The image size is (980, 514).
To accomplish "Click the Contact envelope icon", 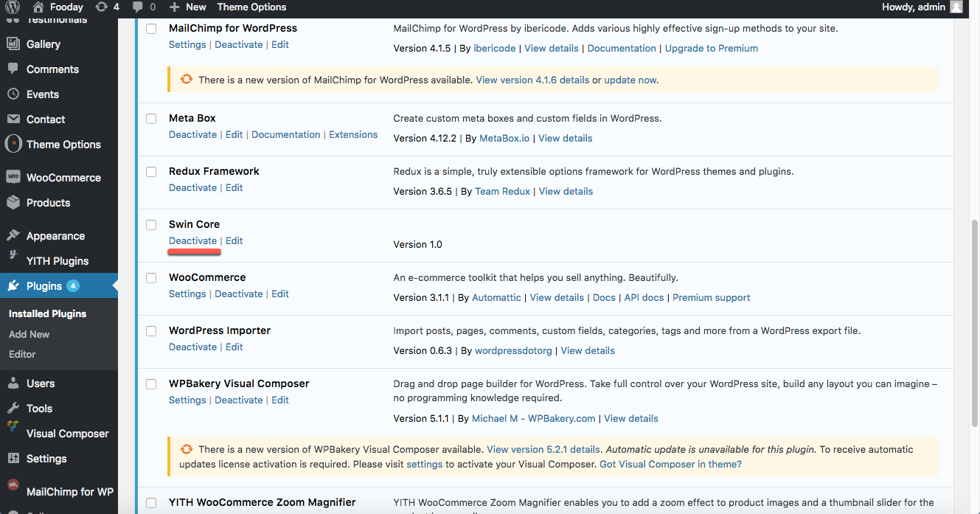I will pyautogui.click(x=13, y=119).
